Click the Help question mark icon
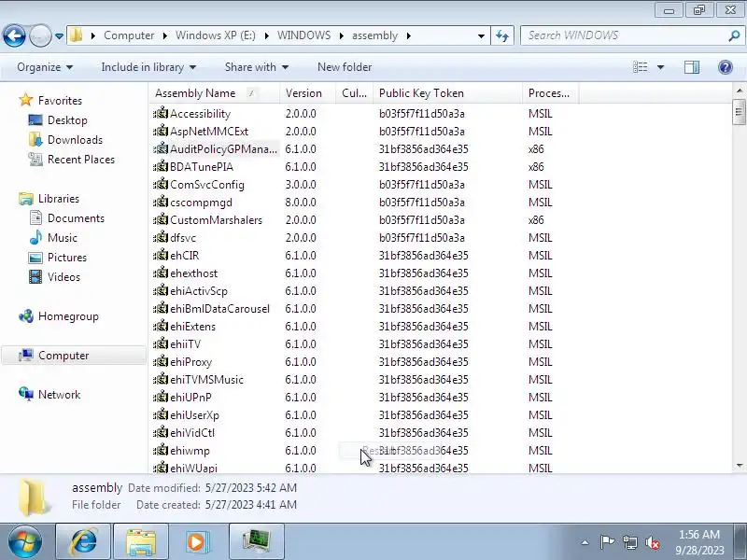 [726, 67]
